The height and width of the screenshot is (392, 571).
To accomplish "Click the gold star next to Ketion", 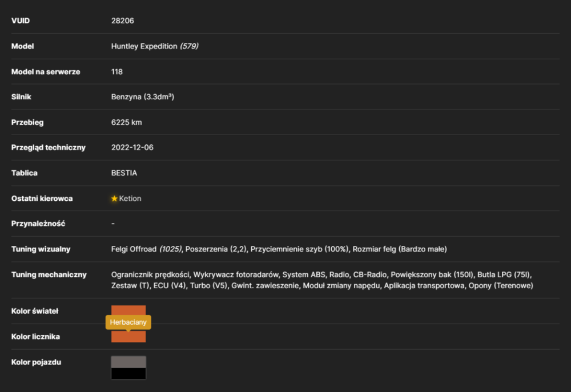I will click(x=114, y=199).
